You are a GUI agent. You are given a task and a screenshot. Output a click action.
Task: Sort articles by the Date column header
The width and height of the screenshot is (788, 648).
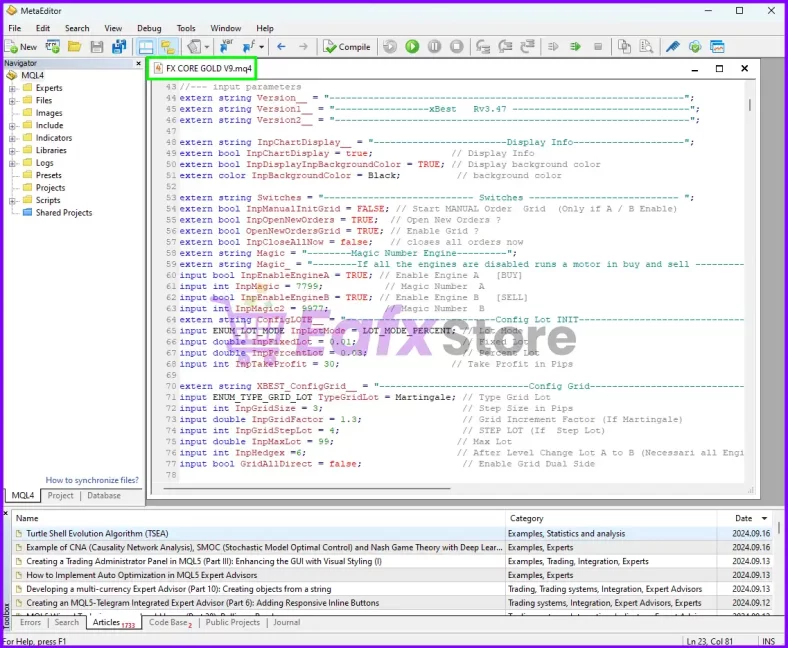[x=744, y=518]
